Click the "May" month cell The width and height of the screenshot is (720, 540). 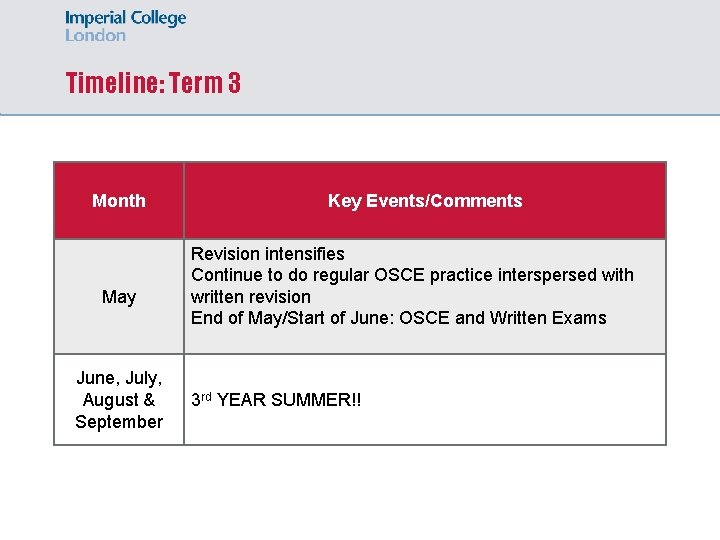119,297
